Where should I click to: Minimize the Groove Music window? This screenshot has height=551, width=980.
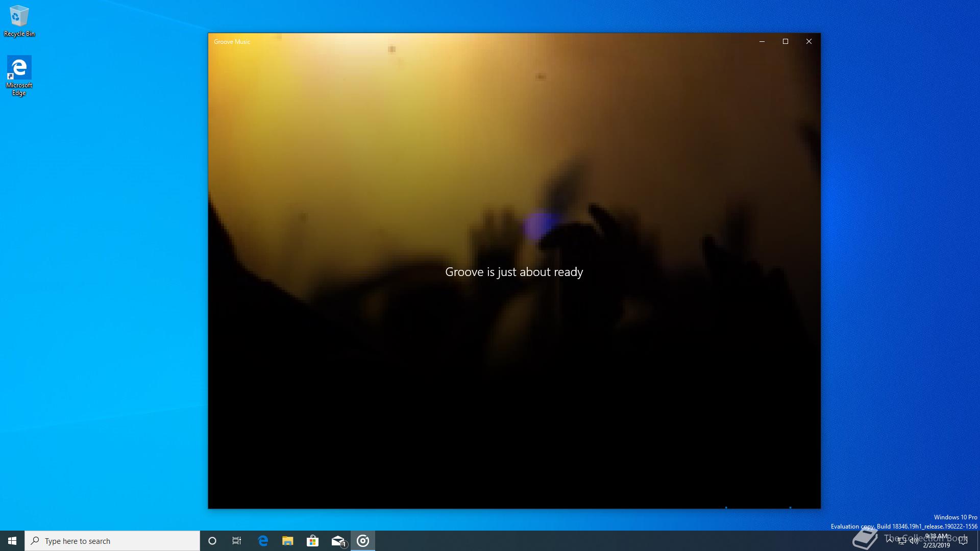tap(762, 41)
